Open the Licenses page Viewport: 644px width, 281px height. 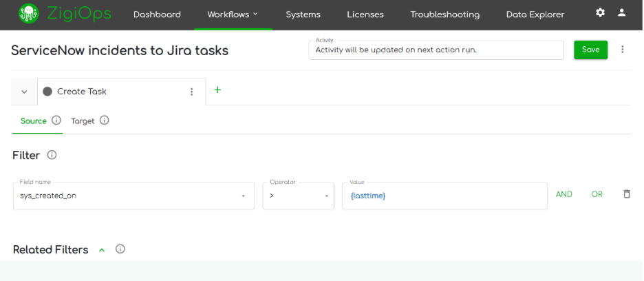365,14
